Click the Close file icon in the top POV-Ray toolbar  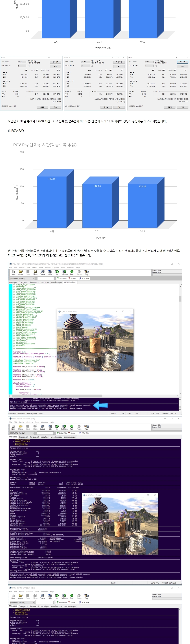pyautogui.click(x=35, y=272)
